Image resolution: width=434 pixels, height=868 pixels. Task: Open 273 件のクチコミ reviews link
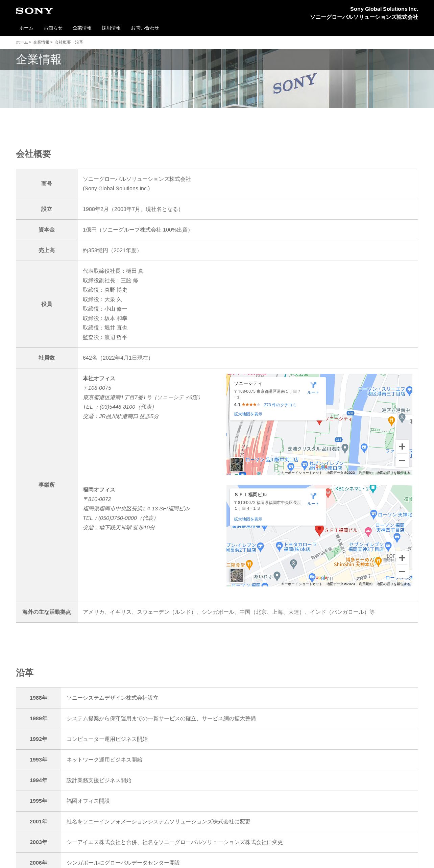click(280, 405)
